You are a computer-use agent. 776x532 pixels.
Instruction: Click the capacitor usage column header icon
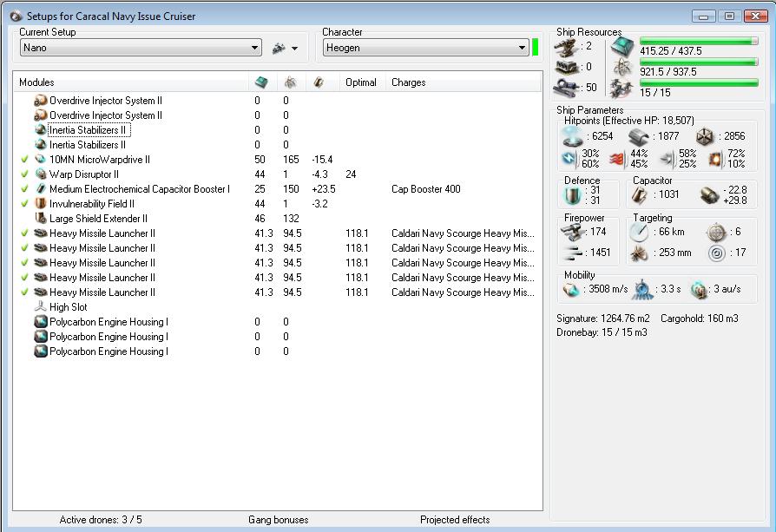(x=319, y=82)
